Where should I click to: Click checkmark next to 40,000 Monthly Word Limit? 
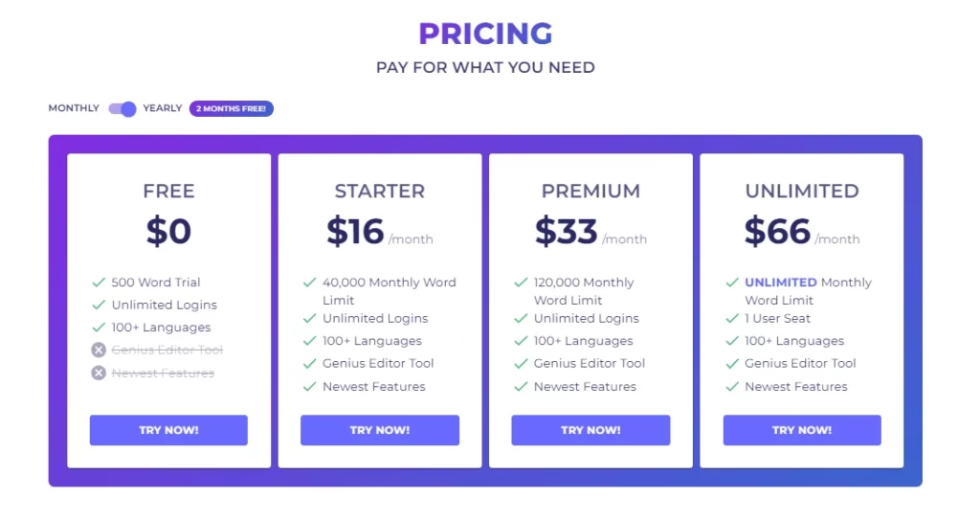[x=309, y=283]
